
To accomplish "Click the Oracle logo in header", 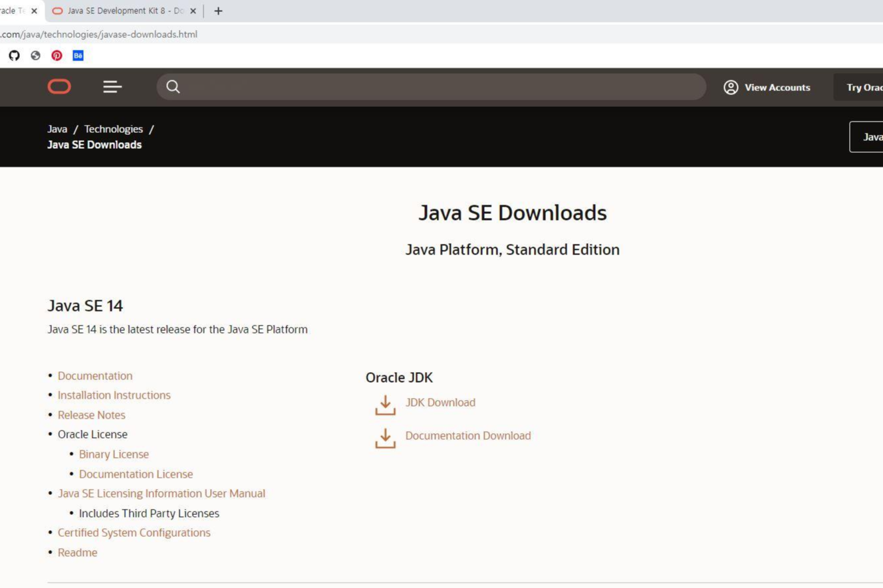I will click(x=59, y=87).
